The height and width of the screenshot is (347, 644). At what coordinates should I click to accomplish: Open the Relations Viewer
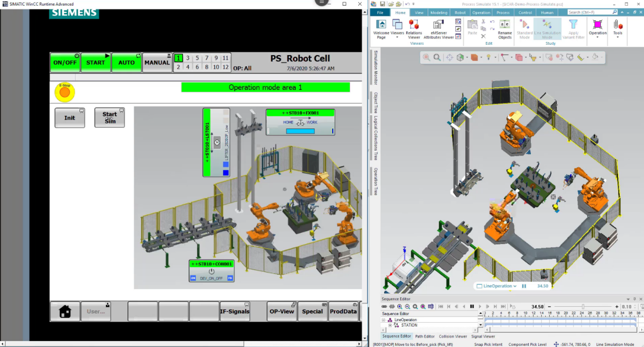(413, 29)
